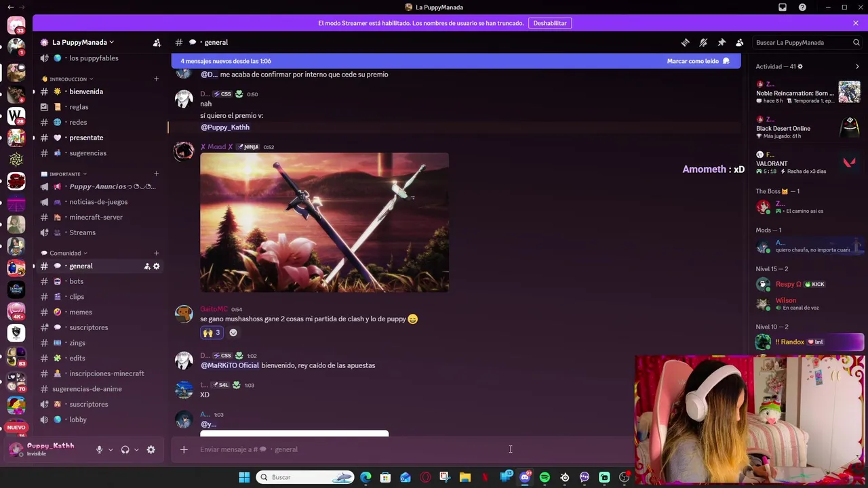The width and height of the screenshot is (868, 488).
Task: Collapse the Comunidad category
Action: pyautogui.click(x=64, y=253)
